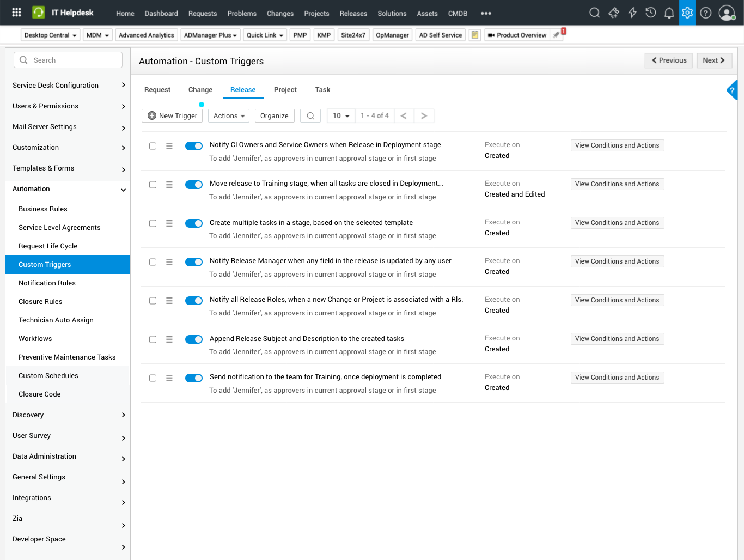Enable the first trigger's checkbox
The image size is (744, 560).
pos(153,145)
